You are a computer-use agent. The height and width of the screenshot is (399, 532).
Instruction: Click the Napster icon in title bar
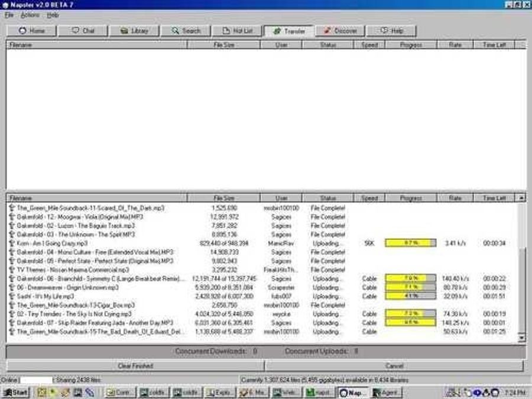(x=5, y=5)
